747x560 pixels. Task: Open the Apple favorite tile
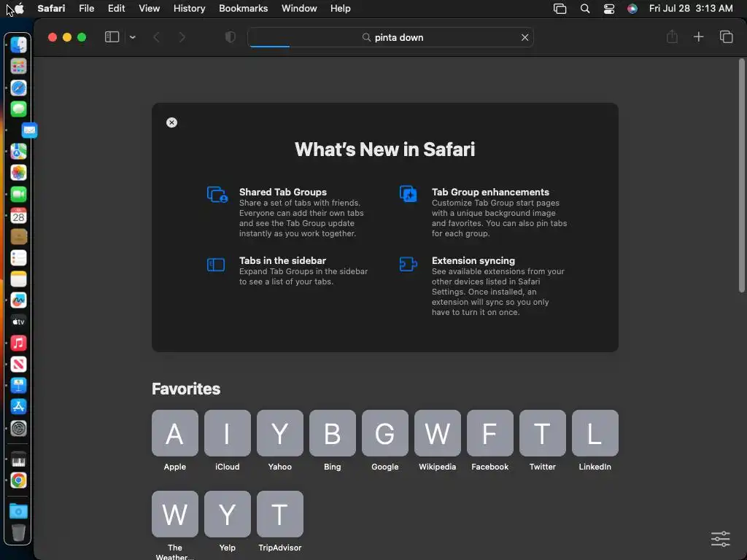pyautogui.click(x=175, y=433)
